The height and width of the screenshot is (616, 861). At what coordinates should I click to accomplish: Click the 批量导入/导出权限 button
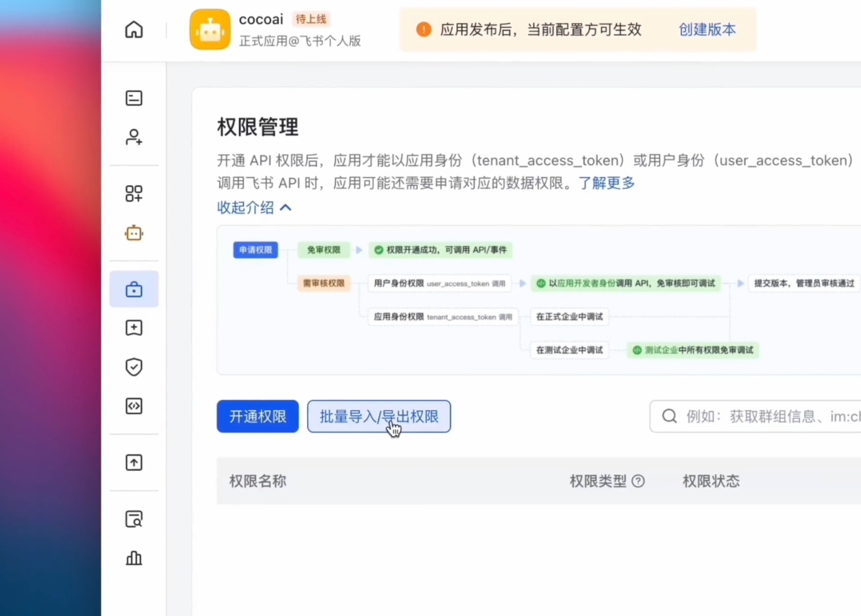[x=378, y=416]
